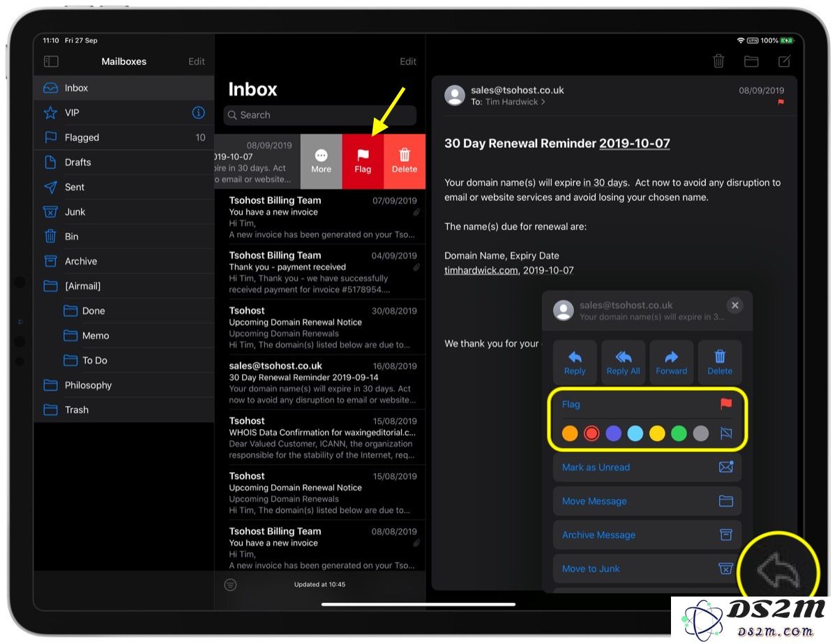The width and height of the screenshot is (837, 644).
Task: Open the Flagged mailbox
Action: click(x=124, y=137)
